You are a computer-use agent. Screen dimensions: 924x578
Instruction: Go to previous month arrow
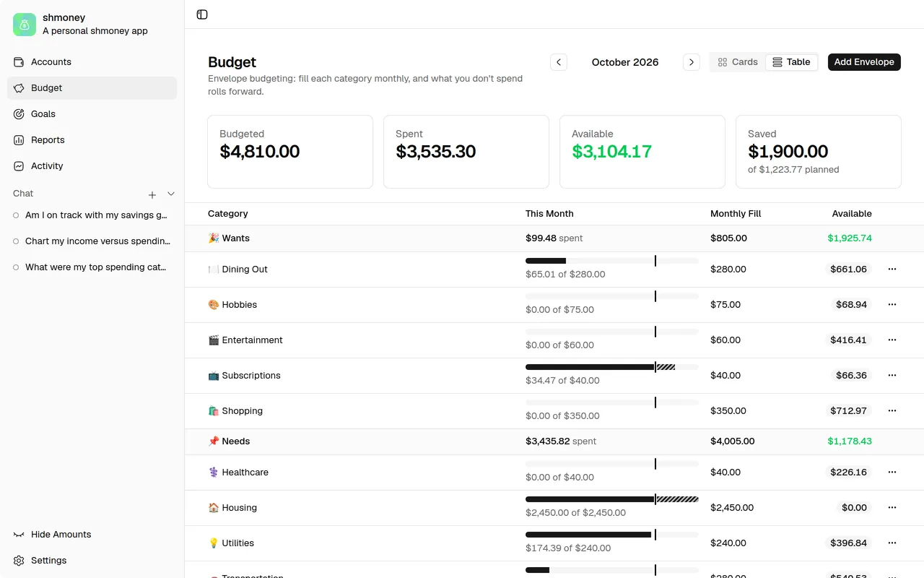(559, 62)
